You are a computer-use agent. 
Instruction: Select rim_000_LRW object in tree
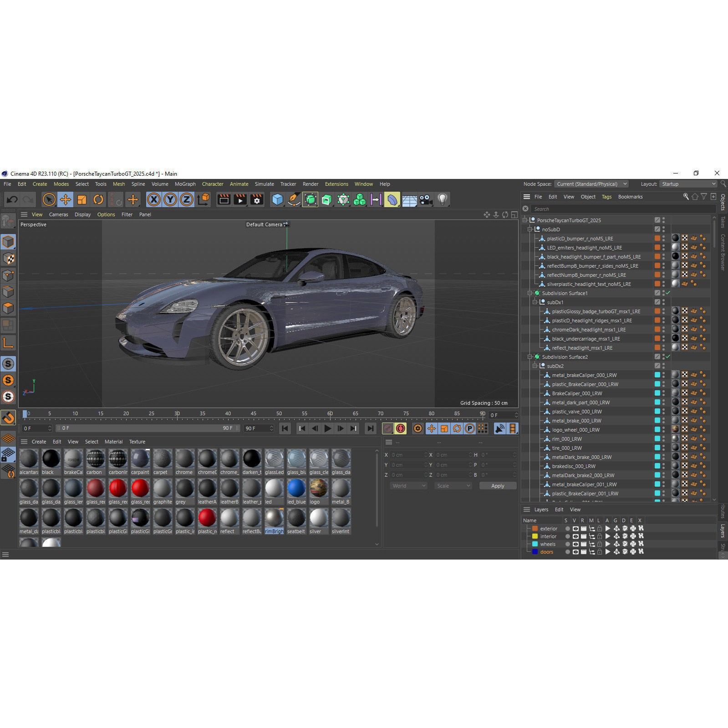click(566, 439)
